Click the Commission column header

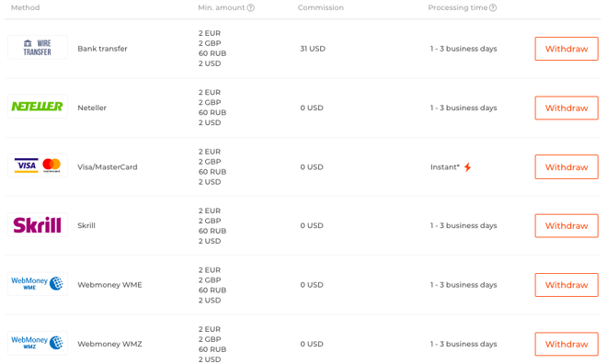click(321, 7)
